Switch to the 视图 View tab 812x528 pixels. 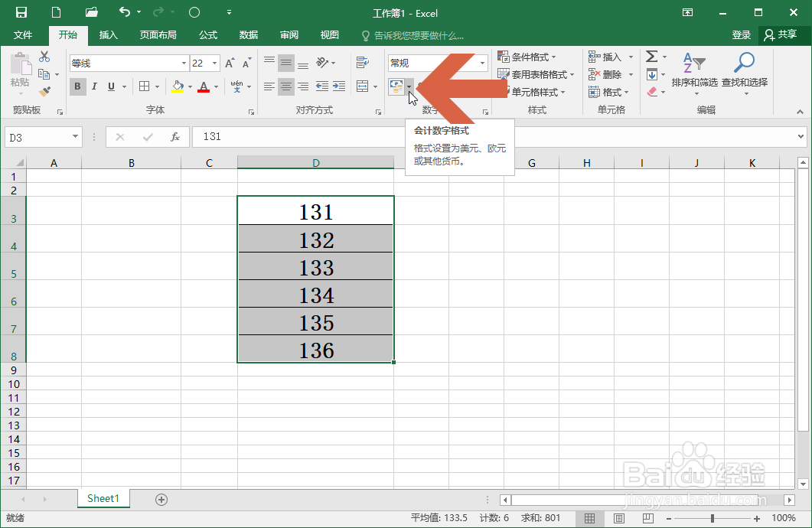(329, 34)
